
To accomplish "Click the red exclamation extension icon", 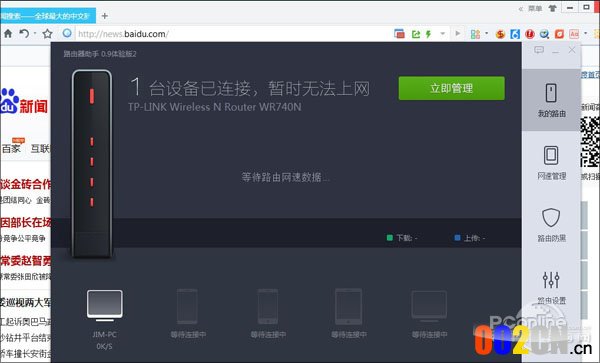I will click(x=530, y=34).
